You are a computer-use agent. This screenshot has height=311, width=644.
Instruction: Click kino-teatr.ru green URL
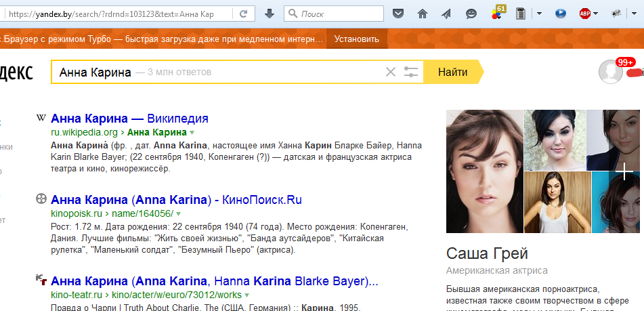click(x=147, y=295)
